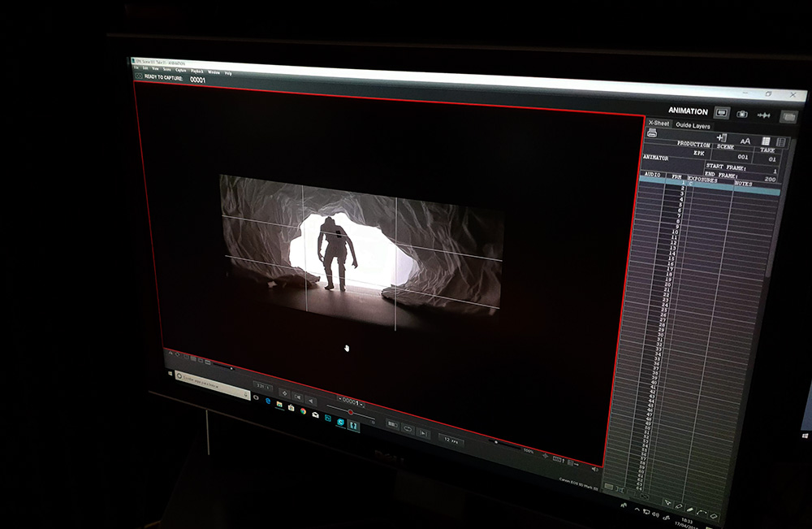Click the Task View taskbar icon
This screenshot has height=529, width=812.
tap(256, 397)
